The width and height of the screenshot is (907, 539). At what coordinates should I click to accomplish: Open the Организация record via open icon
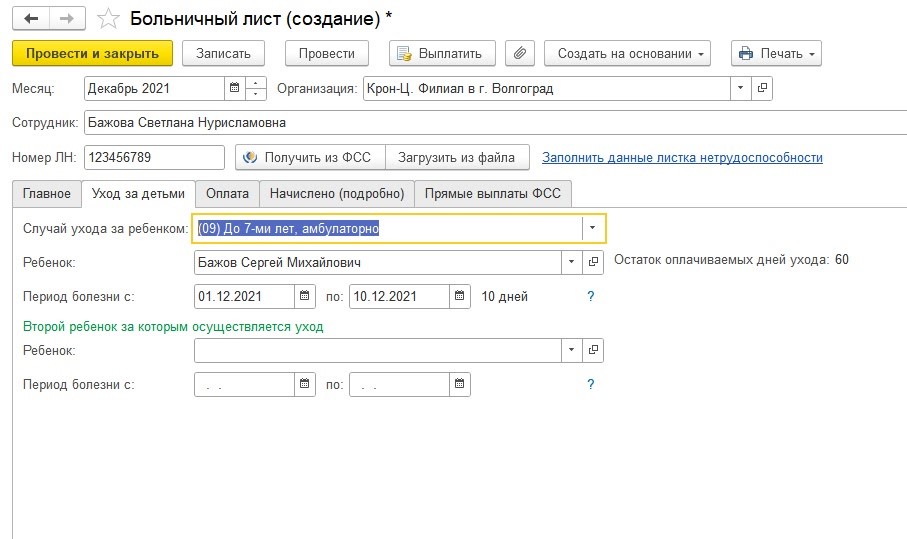click(x=762, y=88)
